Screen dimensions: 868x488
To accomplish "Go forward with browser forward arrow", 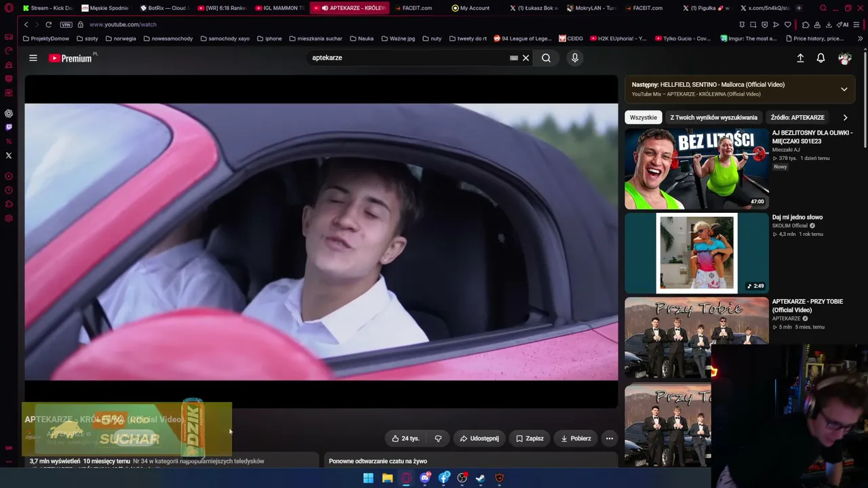I will (36, 24).
